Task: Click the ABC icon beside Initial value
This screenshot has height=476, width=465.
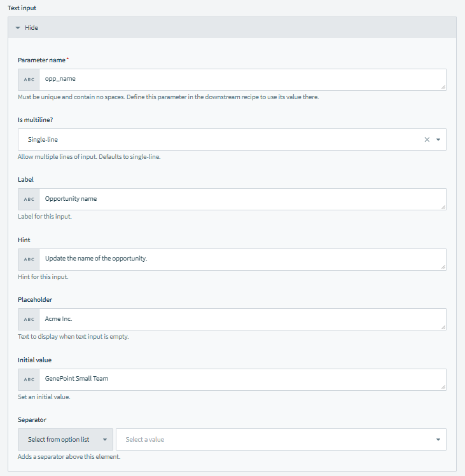Action: pos(29,379)
